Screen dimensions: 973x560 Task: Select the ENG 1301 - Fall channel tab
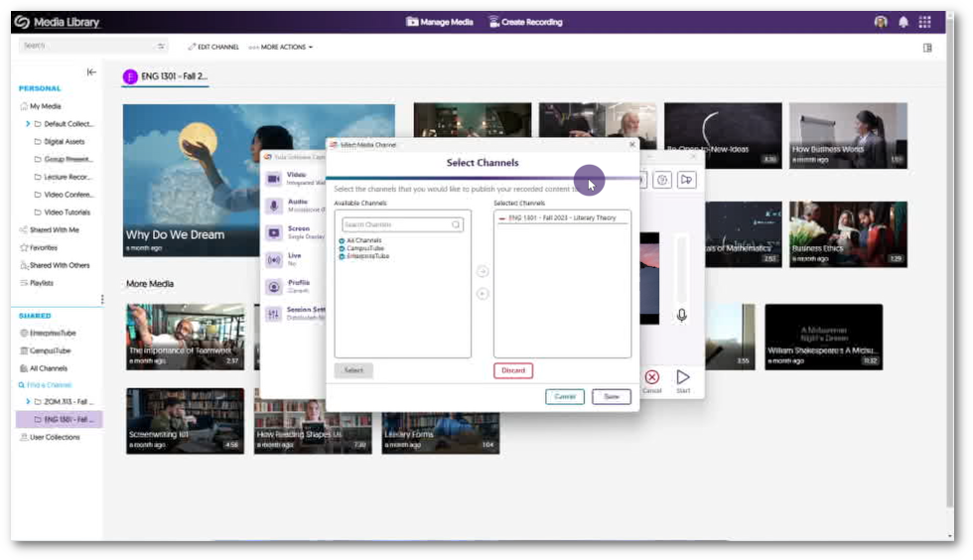click(165, 76)
